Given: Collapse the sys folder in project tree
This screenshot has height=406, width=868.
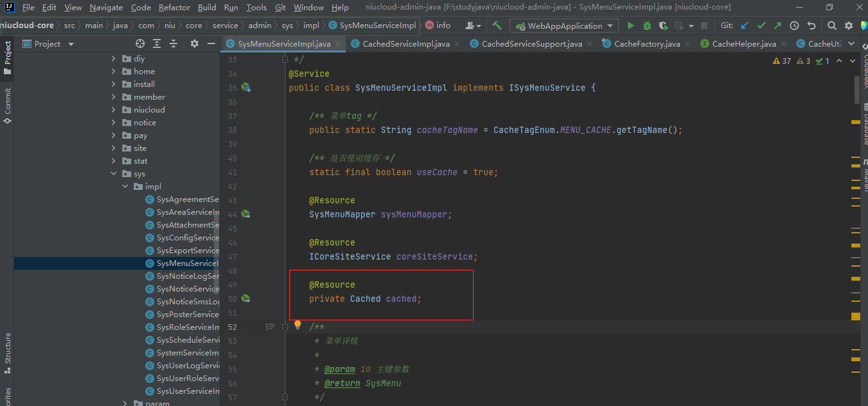Looking at the screenshot, I should click(x=114, y=174).
